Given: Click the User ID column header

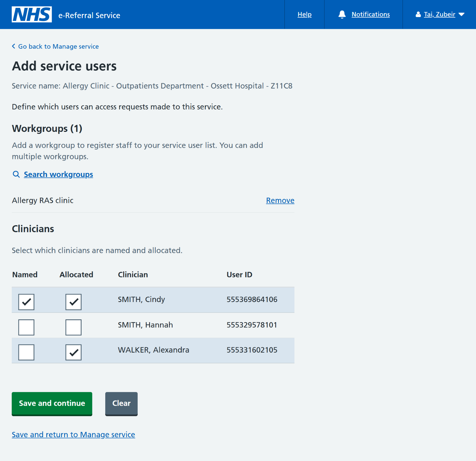Looking at the screenshot, I should click(239, 275).
